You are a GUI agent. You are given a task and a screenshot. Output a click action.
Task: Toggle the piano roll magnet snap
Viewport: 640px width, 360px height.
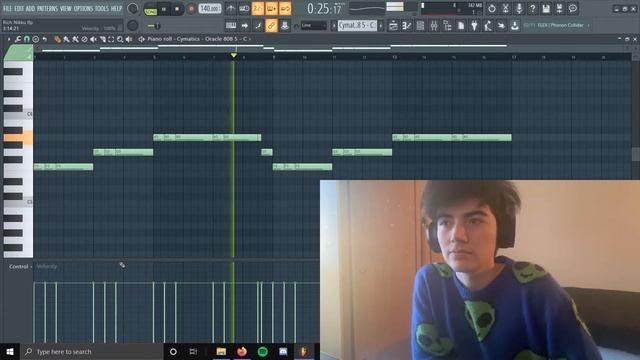27,39
